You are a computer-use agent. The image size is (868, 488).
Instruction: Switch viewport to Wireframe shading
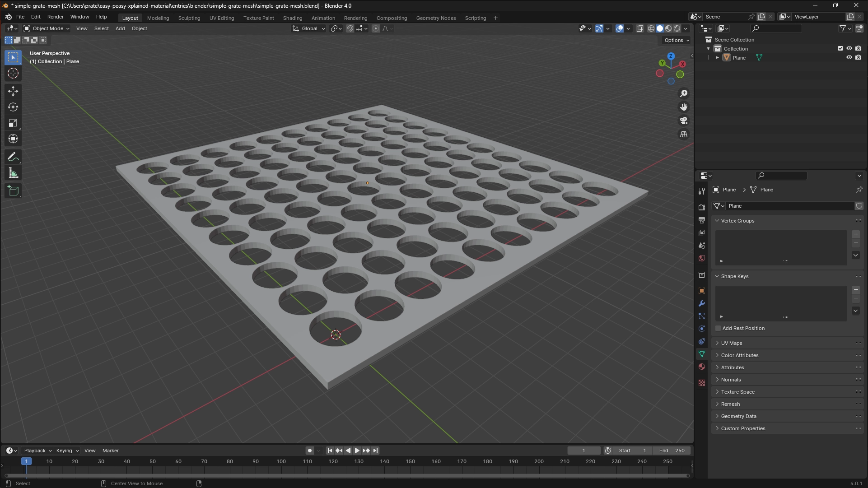(x=651, y=28)
